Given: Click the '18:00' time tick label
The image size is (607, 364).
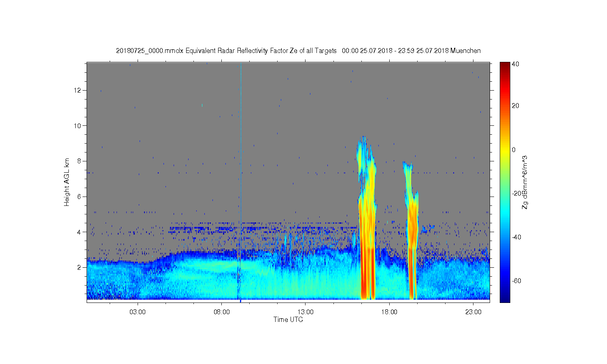Looking at the screenshot, I should 389,312.
